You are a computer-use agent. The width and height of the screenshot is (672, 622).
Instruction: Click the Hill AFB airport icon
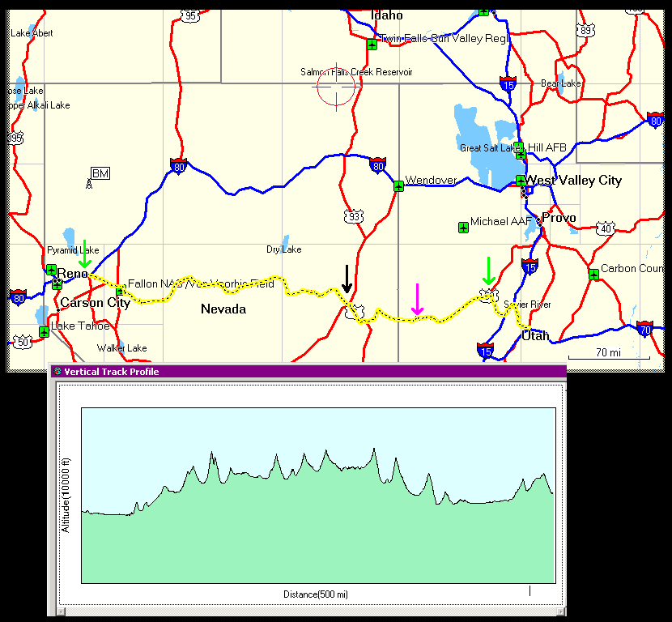click(521, 154)
